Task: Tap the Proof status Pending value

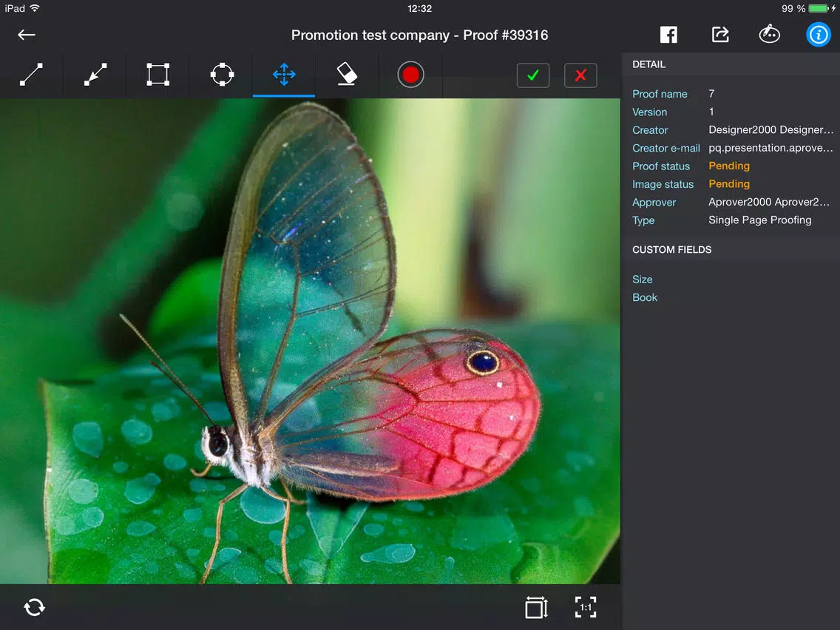Action: (x=729, y=166)
